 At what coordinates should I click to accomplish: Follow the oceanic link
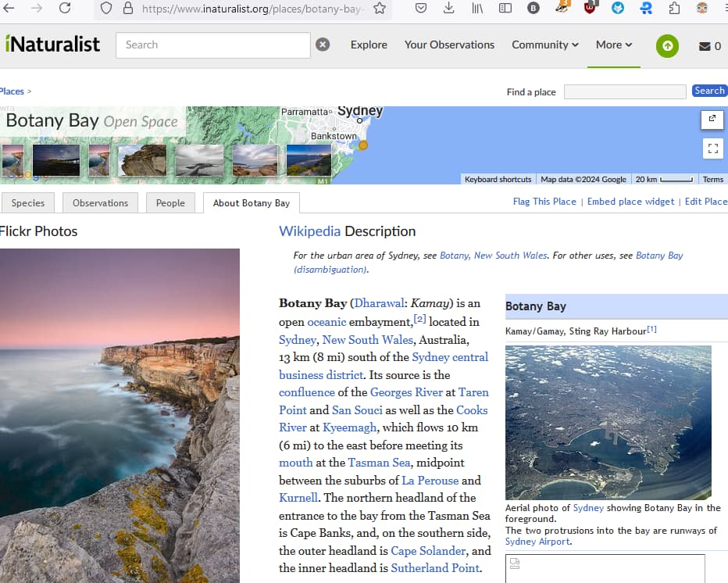327,322
